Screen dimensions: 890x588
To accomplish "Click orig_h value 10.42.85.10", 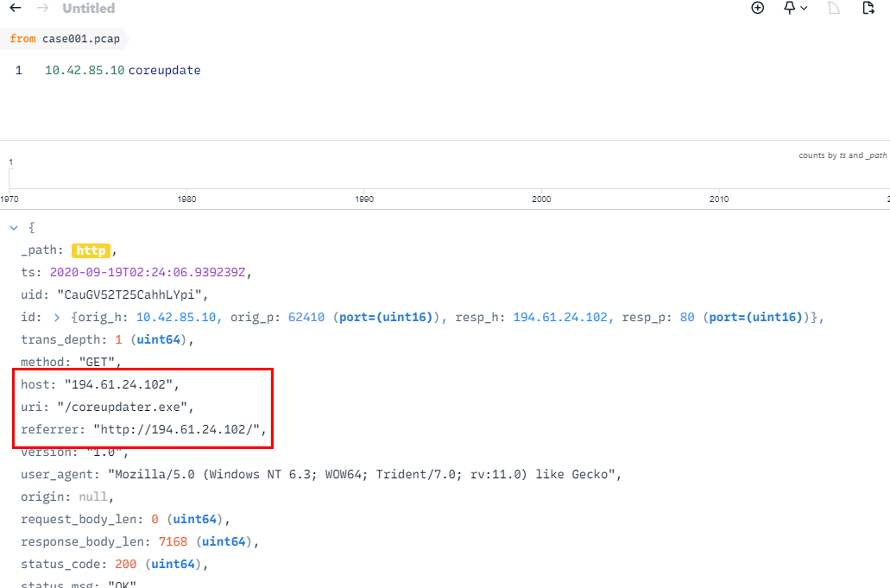I will [x=179, y=318].
